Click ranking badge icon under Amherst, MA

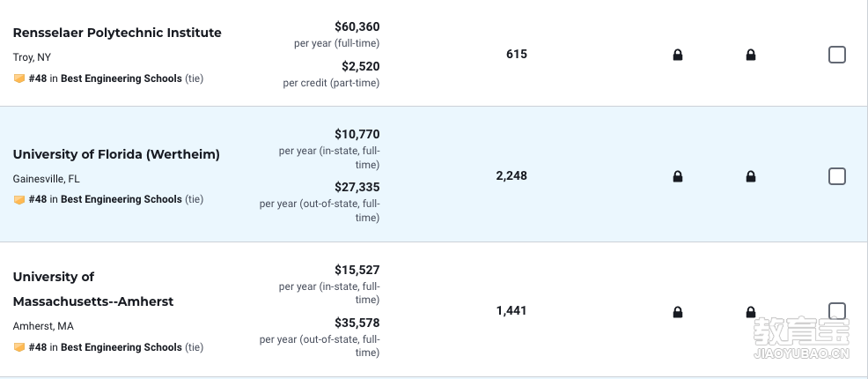[19, 347]
